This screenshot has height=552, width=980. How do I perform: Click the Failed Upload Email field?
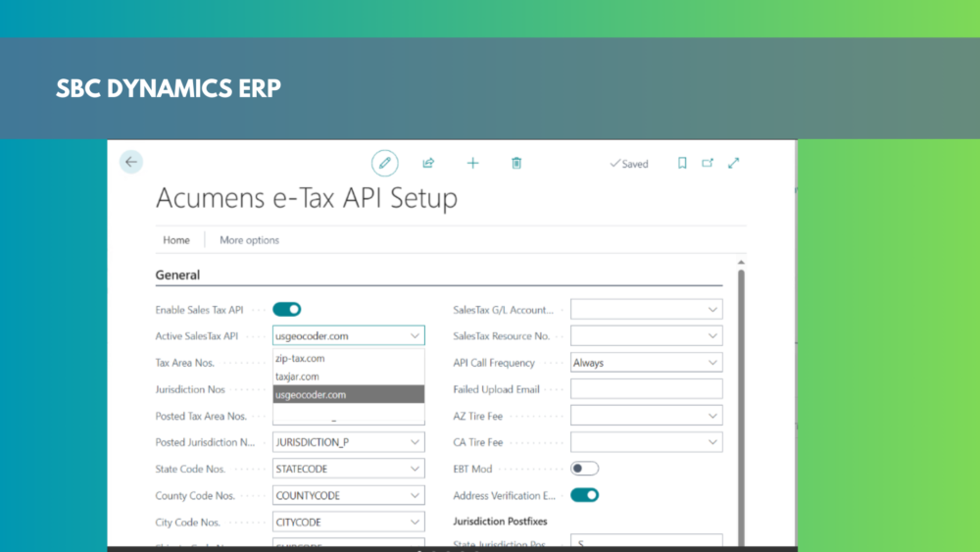(646, 389)
